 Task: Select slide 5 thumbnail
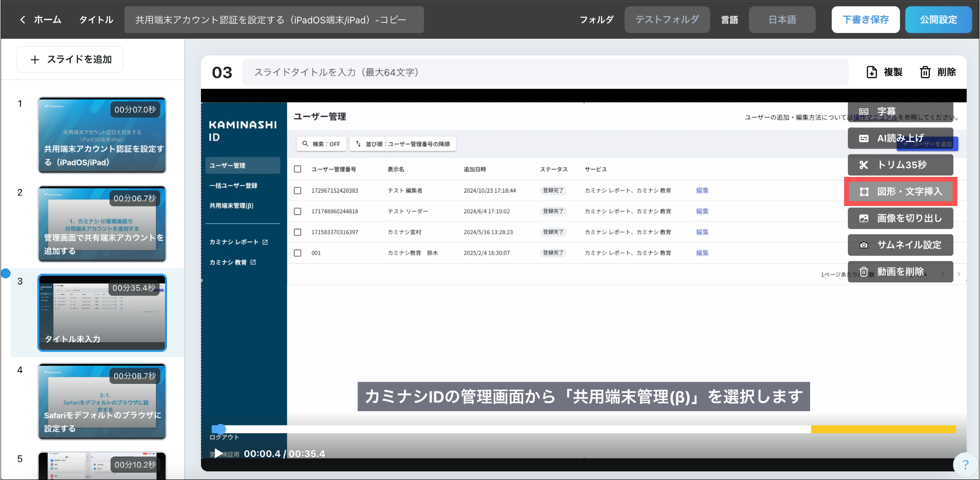(102, 466)
